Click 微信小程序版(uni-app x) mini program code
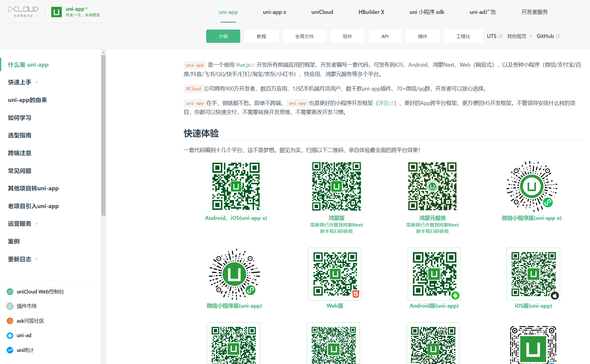This screenshot has height=364, width=590. (x=532, y=186)
